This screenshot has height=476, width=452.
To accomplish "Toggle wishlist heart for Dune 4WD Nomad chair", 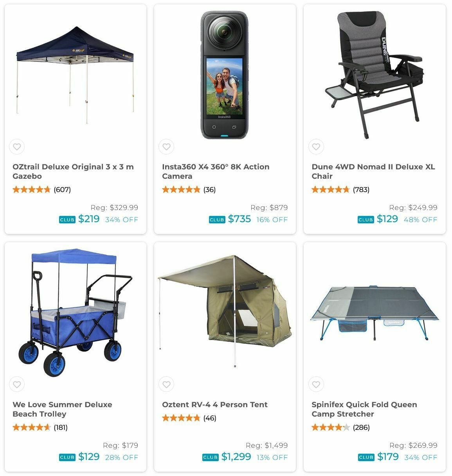I will (316, 147).
